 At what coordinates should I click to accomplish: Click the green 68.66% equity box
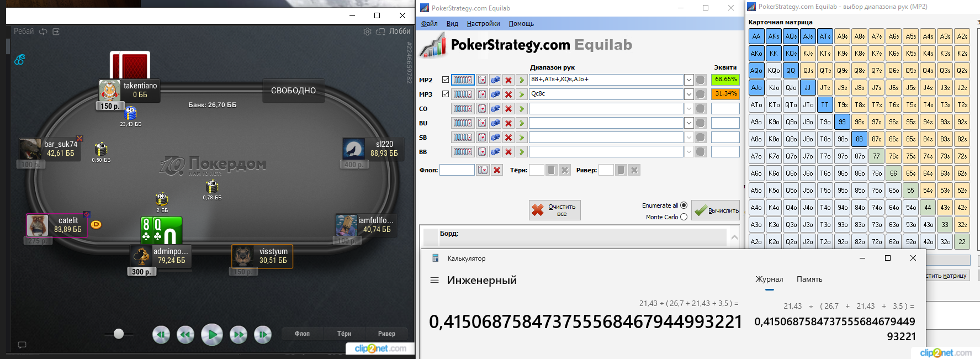coord(725,80)
